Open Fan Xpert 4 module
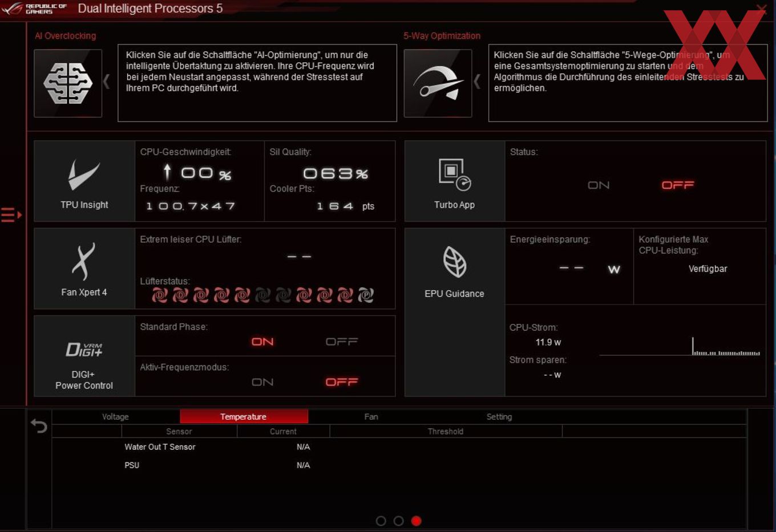 (x=84, y=269)
